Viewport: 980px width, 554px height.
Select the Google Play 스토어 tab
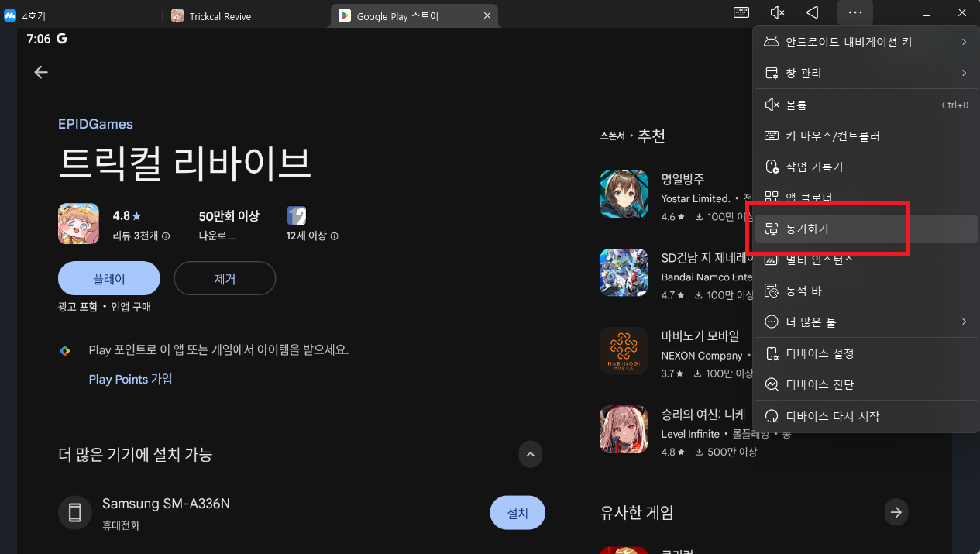(414, 15)
